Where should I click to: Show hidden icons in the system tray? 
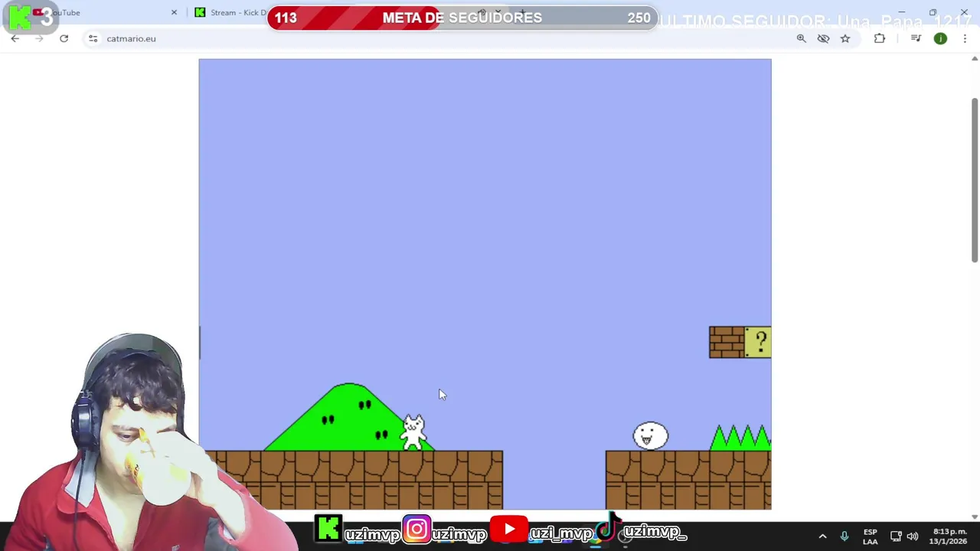(x=822, y=536)
